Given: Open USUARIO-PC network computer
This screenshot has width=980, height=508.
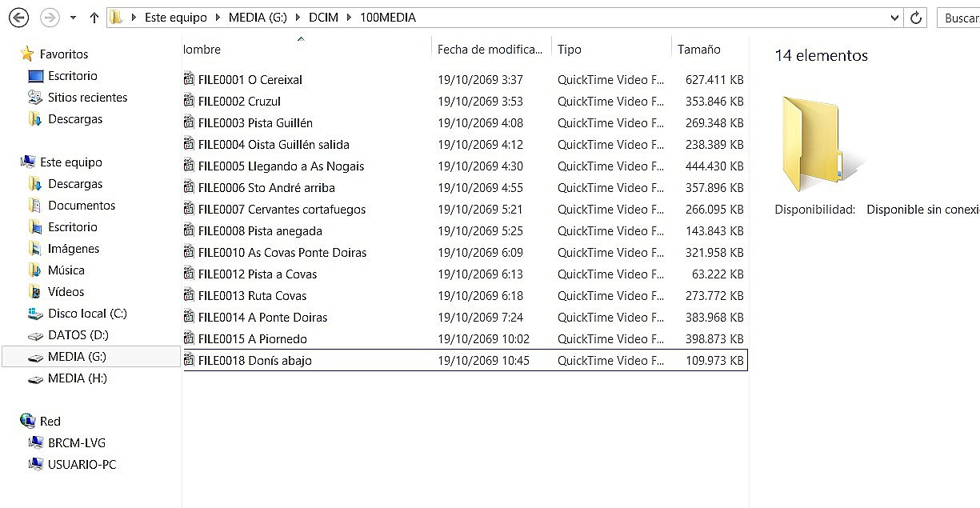Looking at the screenshot, I should coord(82,465).
